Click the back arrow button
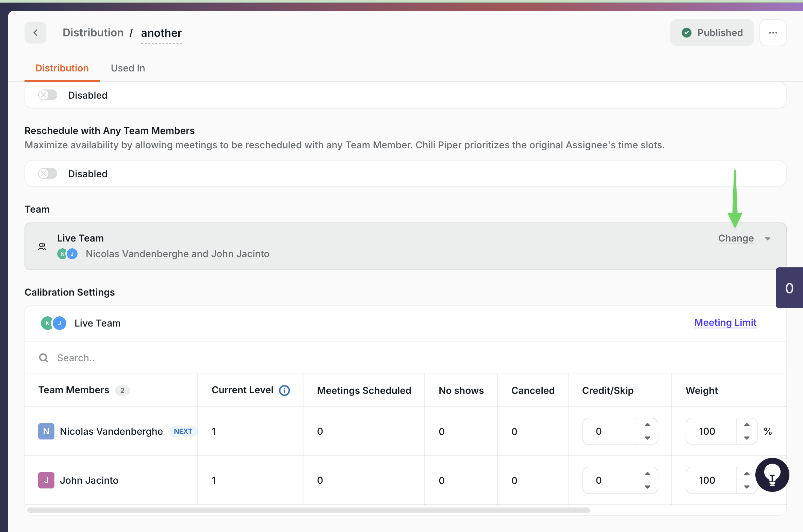 tap(35, 33)
